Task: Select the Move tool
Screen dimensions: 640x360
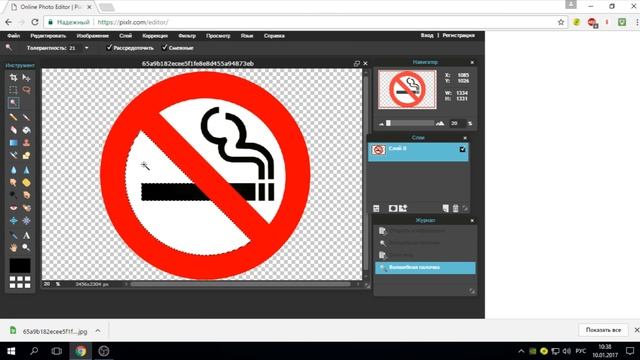Action: (27, 78)
